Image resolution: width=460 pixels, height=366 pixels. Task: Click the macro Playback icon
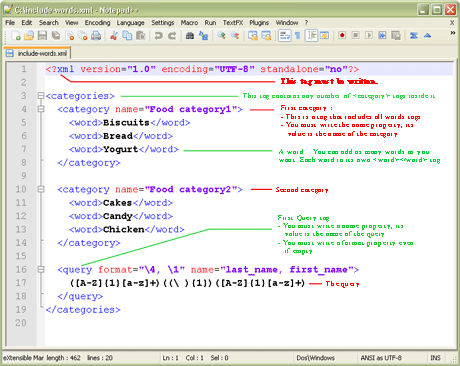[369, 35]
